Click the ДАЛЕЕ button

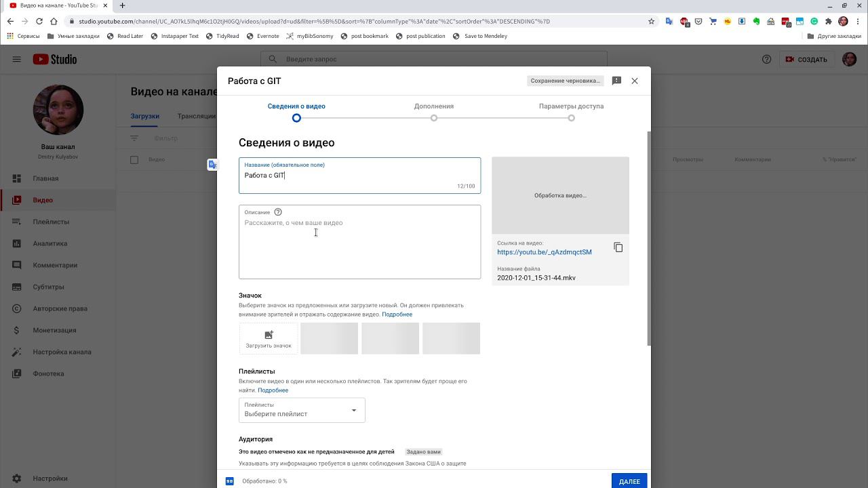(x=629, y=481)
